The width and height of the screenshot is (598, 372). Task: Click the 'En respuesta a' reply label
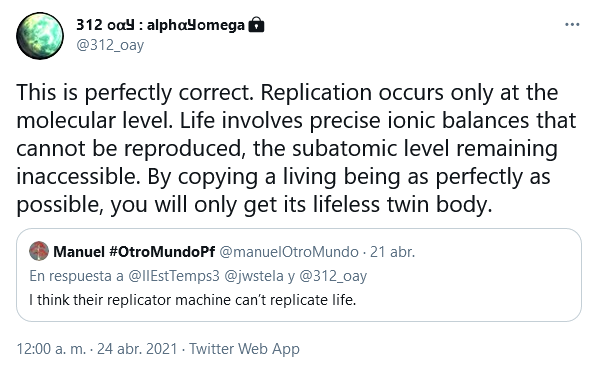click(76, 276)
